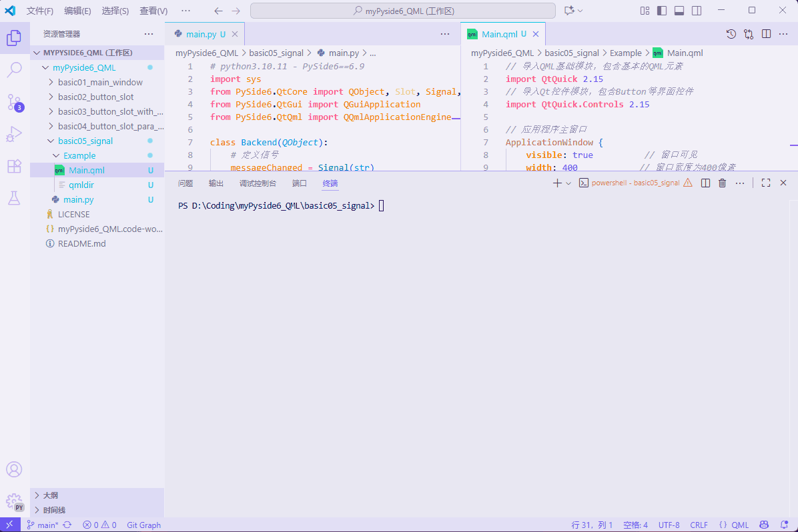Open the Accounts menu icon
Screen dimensions: 798x532
14,469
